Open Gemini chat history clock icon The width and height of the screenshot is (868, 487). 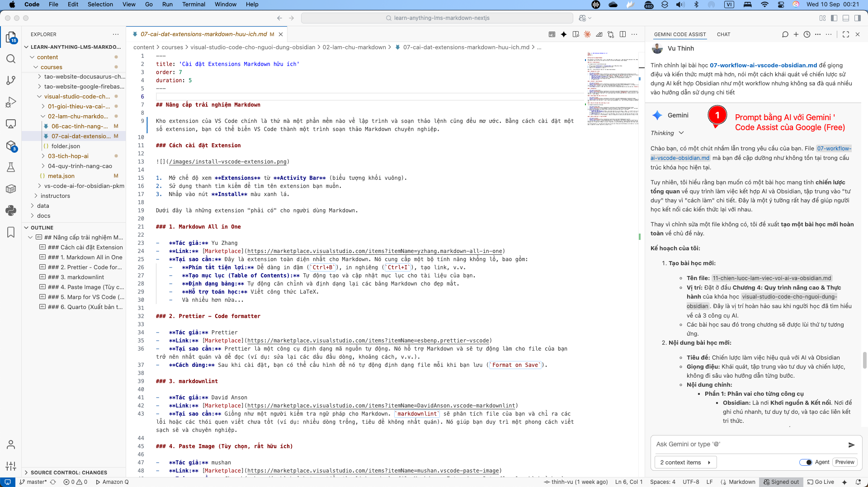pyautogui.click(x=807, y=34)
